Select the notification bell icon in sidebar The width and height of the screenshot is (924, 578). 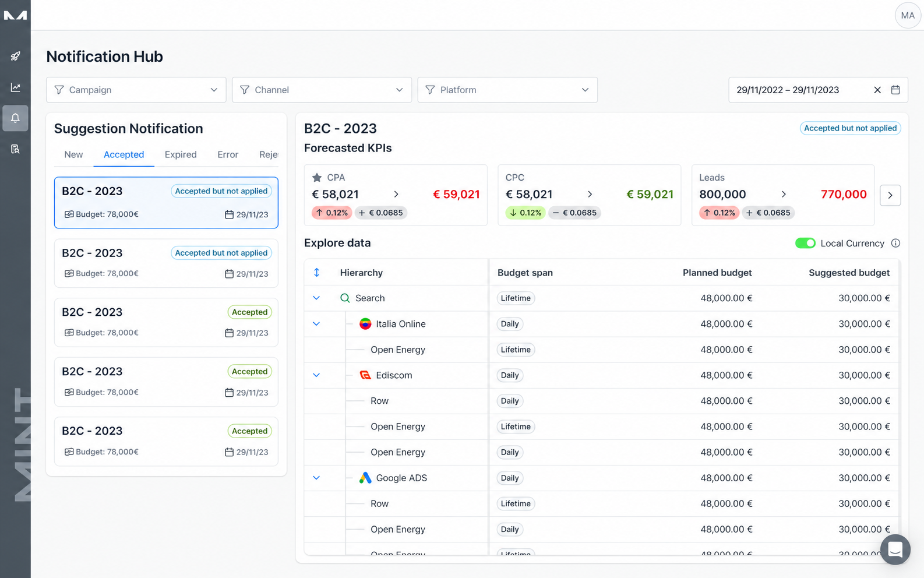15,118
